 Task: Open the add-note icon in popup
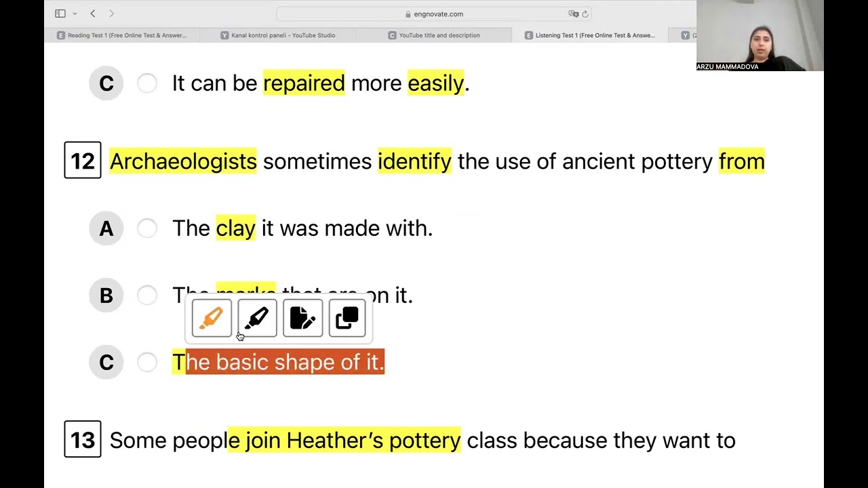click(302, 318)
